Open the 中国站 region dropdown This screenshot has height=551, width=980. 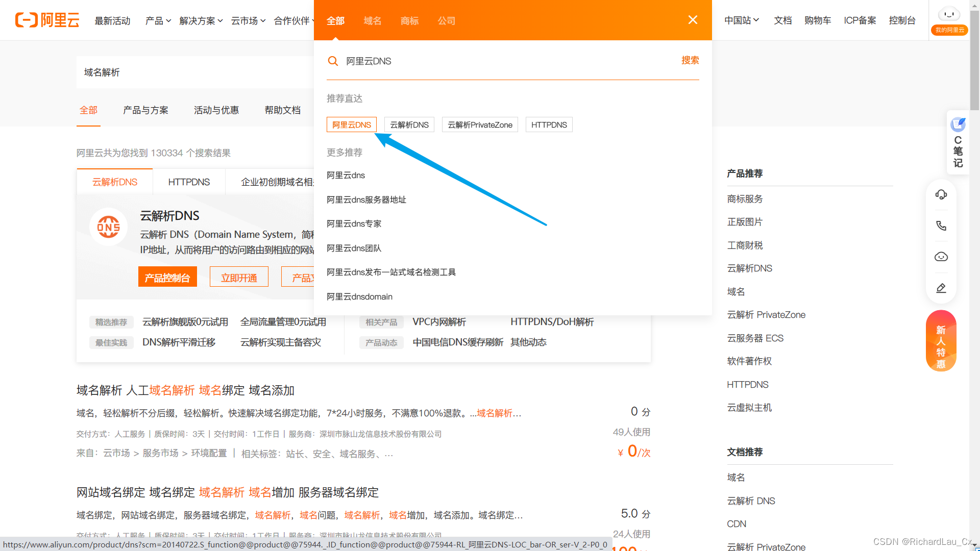(742, 20)
